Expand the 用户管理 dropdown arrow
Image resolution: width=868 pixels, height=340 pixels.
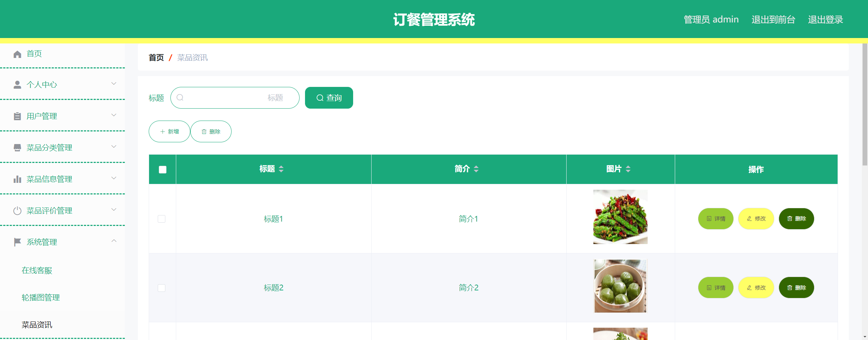point(114,115)
